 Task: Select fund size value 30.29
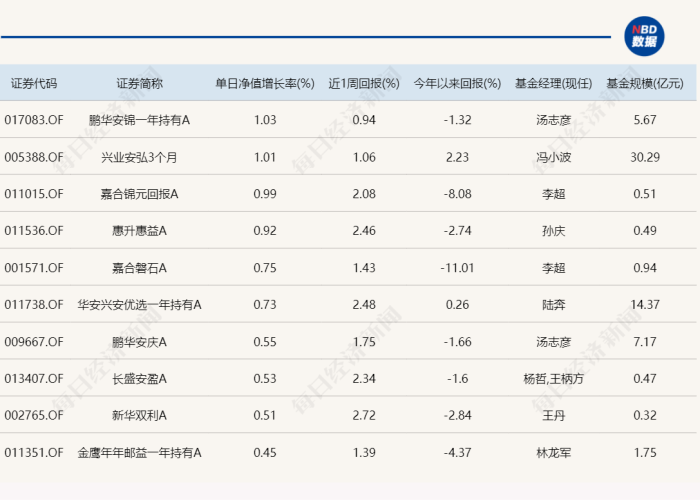tap(645, 157)
